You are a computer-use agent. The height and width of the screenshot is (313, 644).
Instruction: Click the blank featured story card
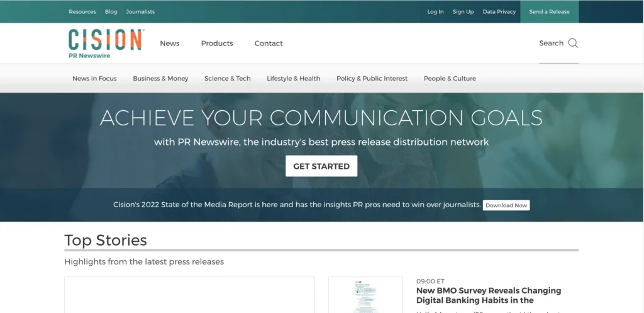click(x=189, y=295)
